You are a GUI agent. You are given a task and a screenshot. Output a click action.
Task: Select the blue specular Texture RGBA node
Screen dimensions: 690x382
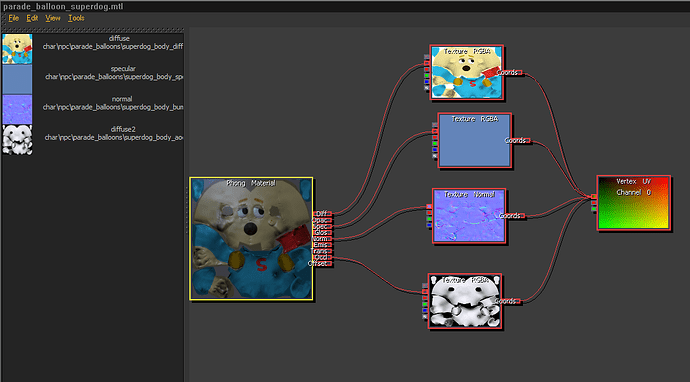click(x=474, y=140)
